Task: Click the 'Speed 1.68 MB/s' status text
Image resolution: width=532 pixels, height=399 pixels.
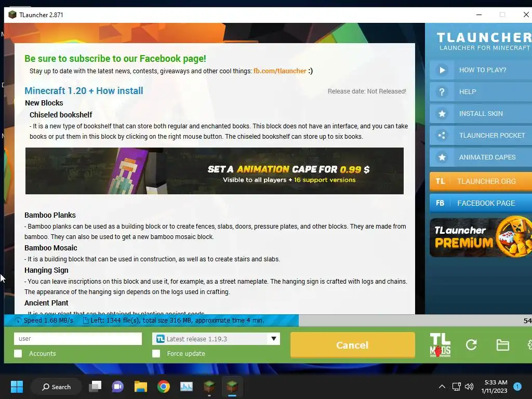Action: [x=48, y=320]
